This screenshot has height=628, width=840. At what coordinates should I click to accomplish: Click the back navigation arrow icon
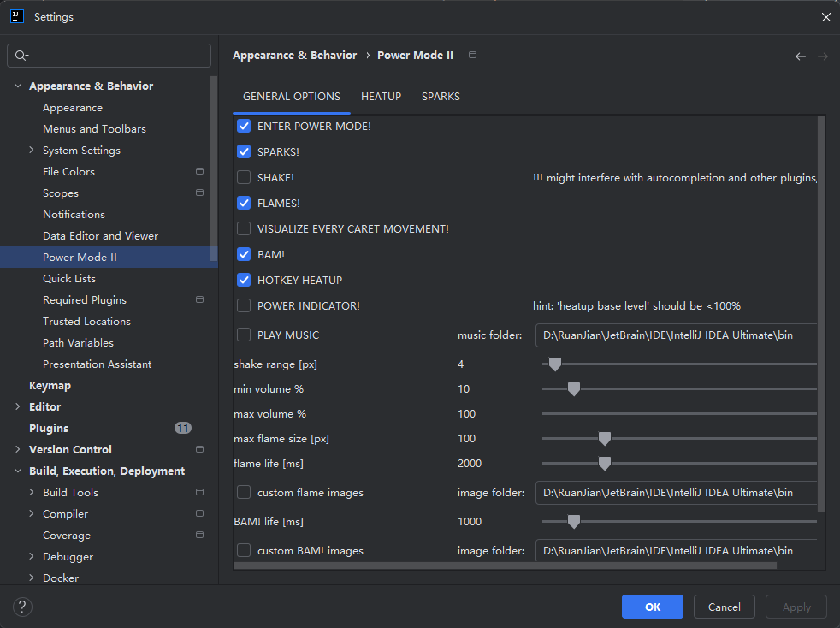(x=800, y=56)
